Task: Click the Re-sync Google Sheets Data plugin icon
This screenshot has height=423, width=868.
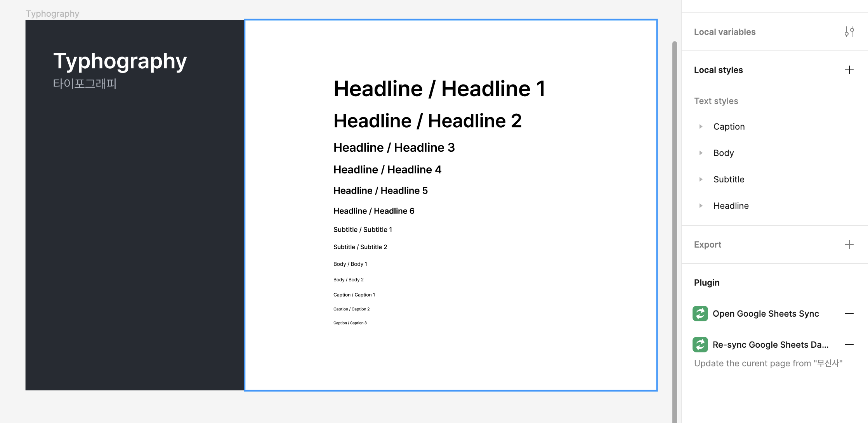Action: (700, 345)
